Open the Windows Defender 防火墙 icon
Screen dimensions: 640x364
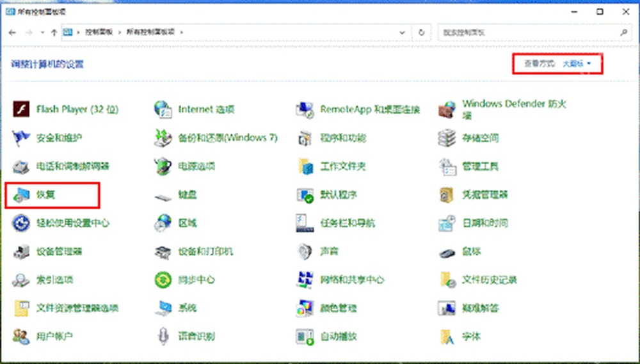pos(447,109)
